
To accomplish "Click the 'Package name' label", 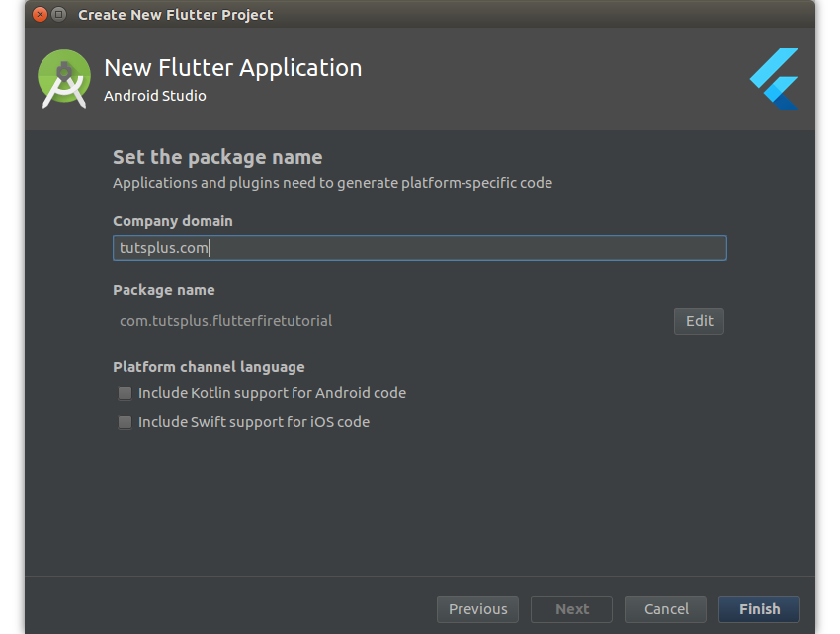I will pyautogui.click(x=164, y=290).
